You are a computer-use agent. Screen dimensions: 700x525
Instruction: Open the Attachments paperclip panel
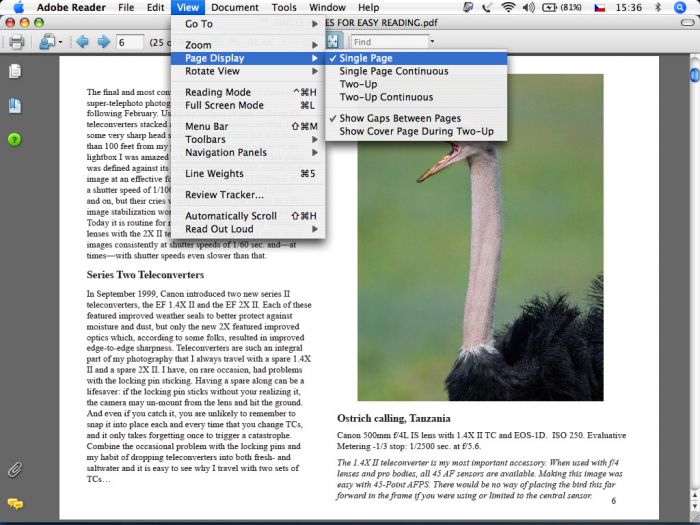pyautogui.click(x=15, y=469)
